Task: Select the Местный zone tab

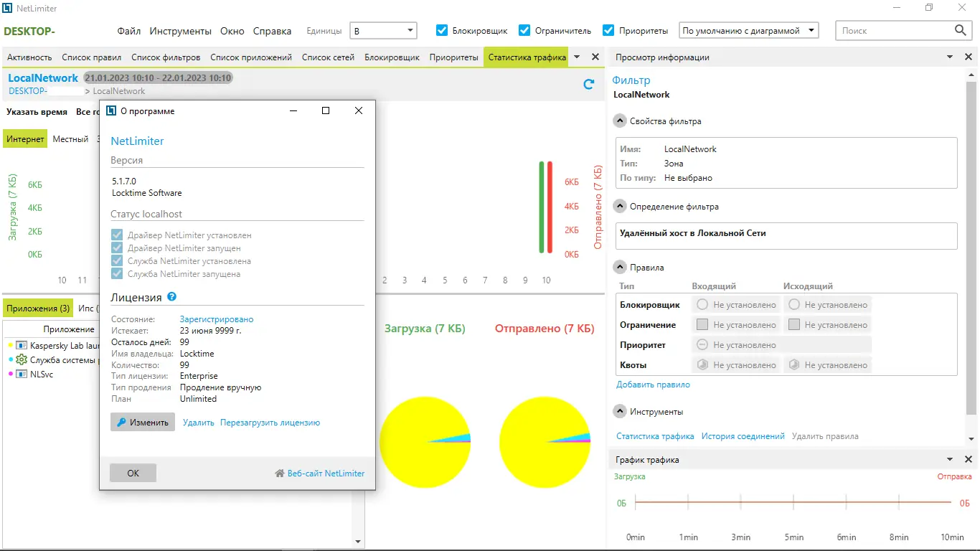Action: coord(70,139)
